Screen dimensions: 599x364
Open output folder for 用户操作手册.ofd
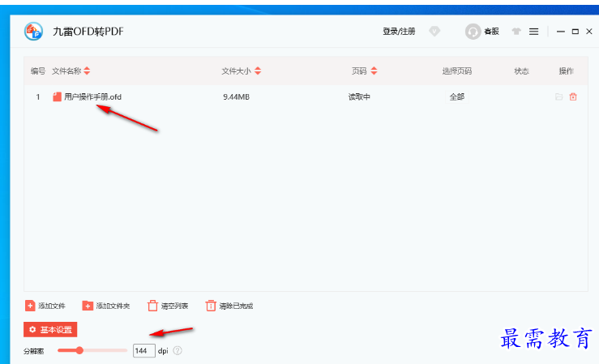[559, 97]
